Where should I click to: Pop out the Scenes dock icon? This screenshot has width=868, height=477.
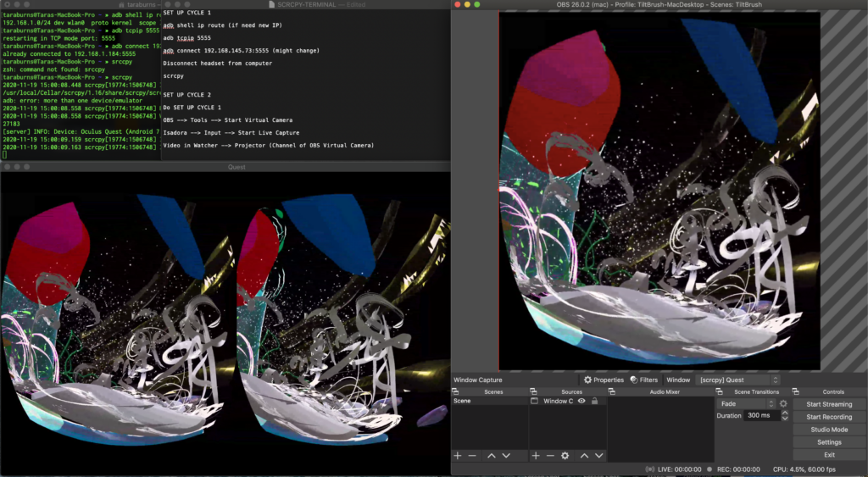pos(455,391)
